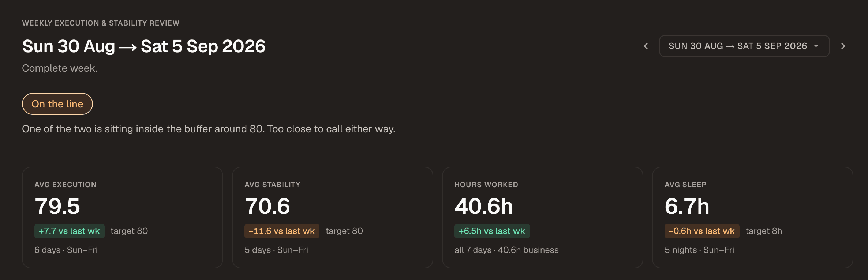Click the 70.6 stability score value
This screenshot has height=280, width=868.
[267, 206]
